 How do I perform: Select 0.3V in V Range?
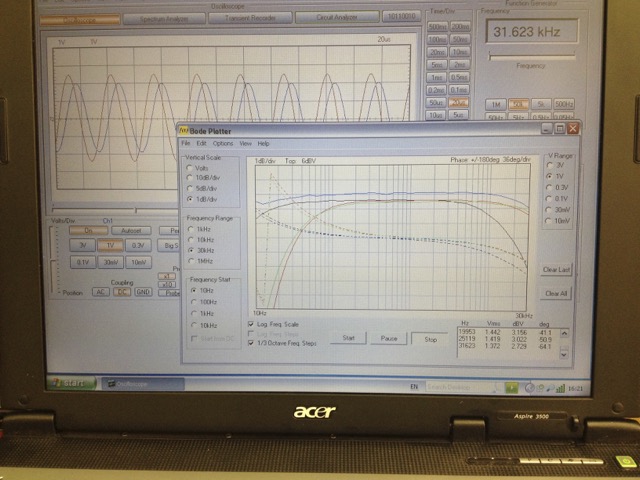(x=558, y=187)
